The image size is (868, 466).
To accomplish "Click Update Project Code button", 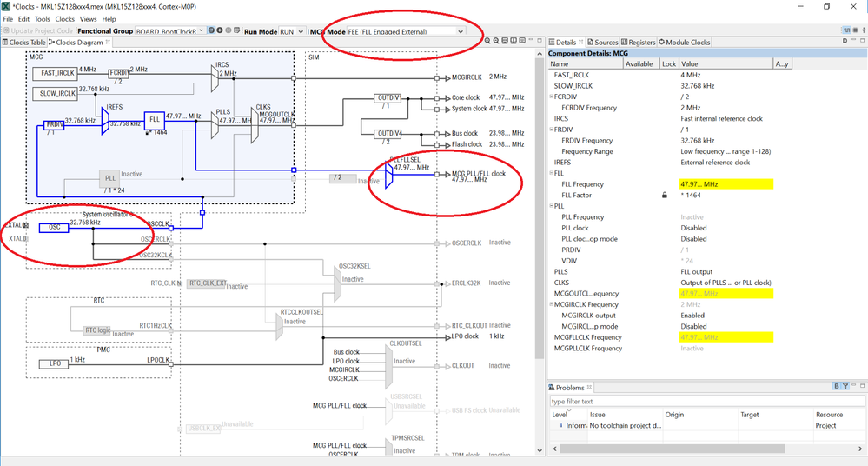I will (38, 31).
